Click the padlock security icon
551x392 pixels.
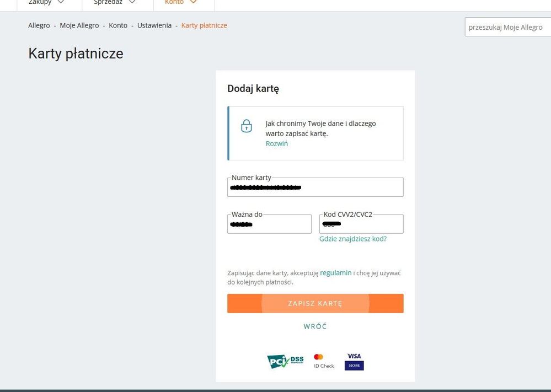[247, 126]
